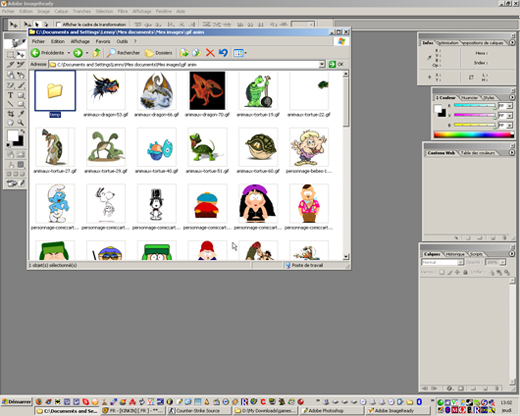The height and width of the screenshot is (416, 520).
Task: Switch to the Scripts tab
Action: pos(476,254)
